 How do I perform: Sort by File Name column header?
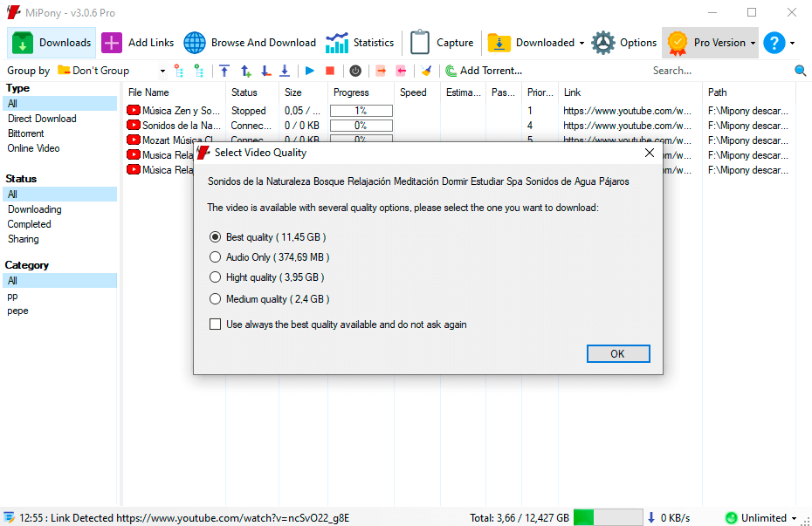pyautogui.click(x=175, y=92)
